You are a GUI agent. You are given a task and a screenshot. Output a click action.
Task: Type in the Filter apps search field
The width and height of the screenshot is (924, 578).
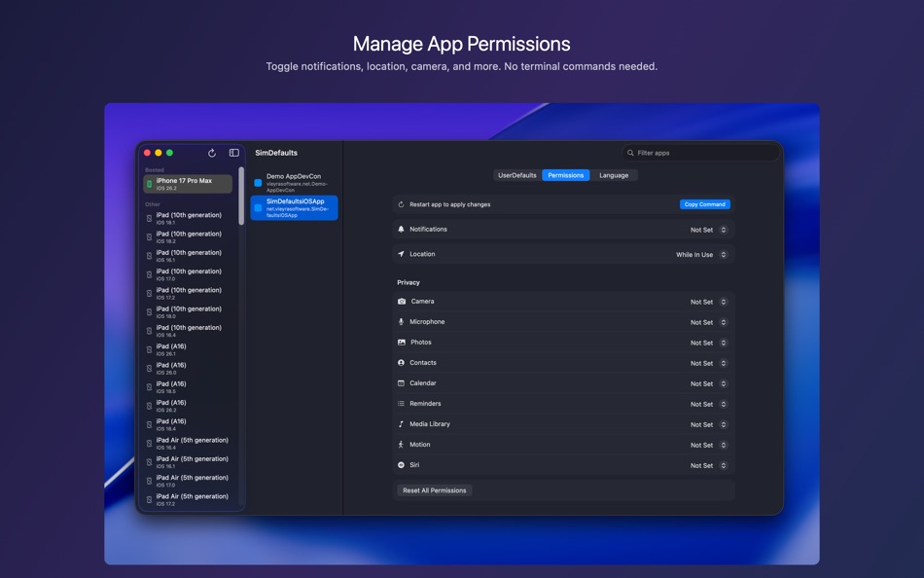pos(698,152)
